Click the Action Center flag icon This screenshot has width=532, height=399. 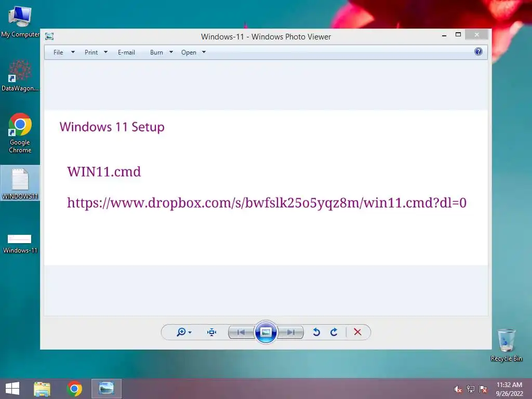click(x=483, y=389)
